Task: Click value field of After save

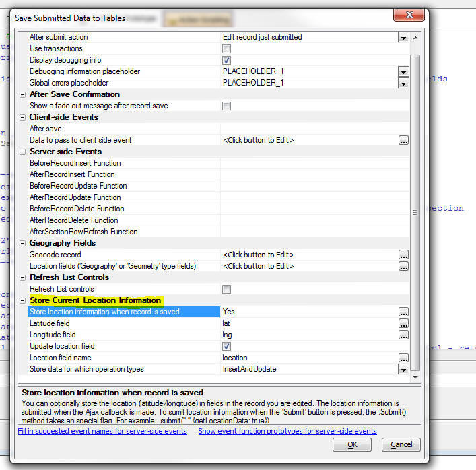Action: tap(315, 129)
